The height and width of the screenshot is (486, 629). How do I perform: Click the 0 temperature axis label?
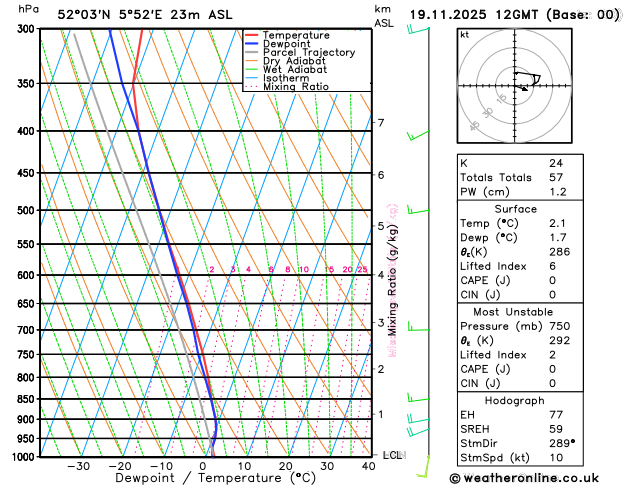point(203,466)
